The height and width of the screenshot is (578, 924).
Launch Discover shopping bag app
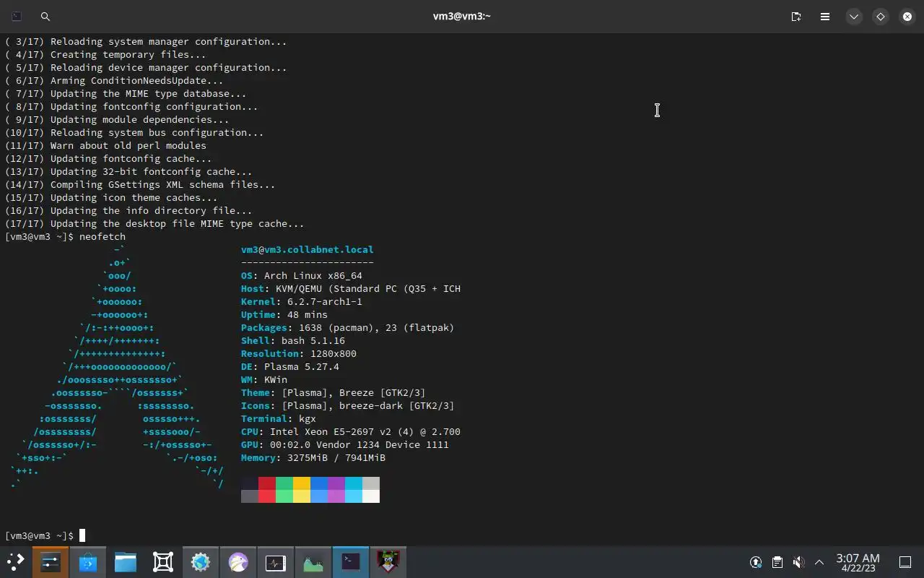point(88,562)
